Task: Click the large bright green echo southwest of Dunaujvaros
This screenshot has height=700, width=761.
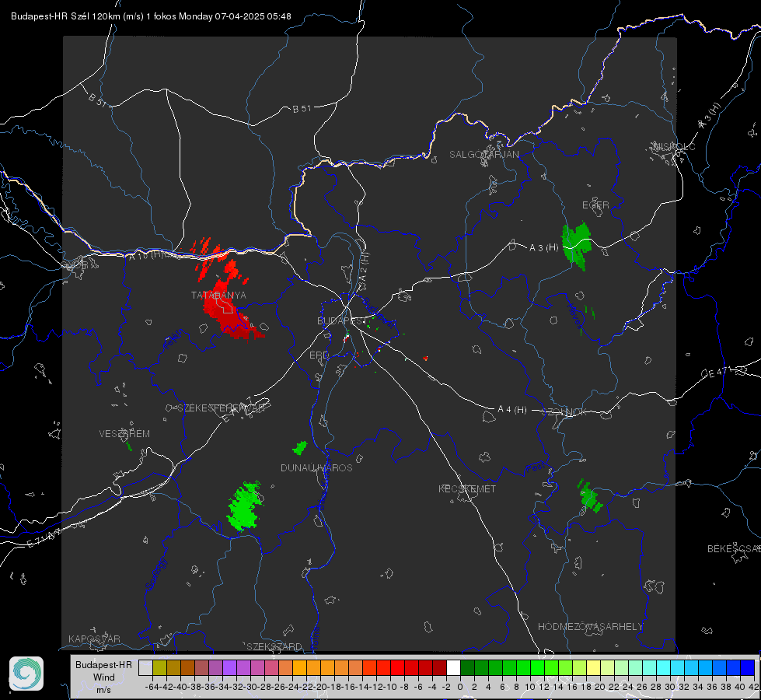Action: click(x=245, y=506)
